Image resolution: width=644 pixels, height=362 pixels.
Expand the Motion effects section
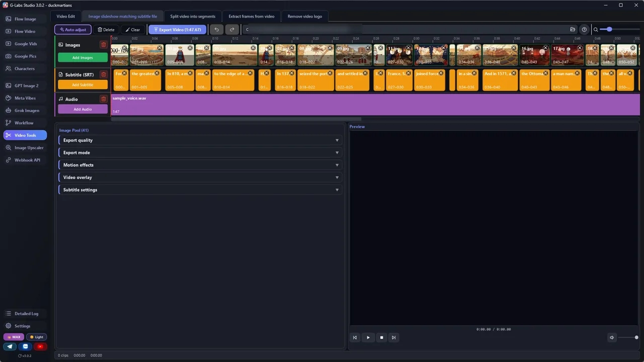tap(200, 165)
